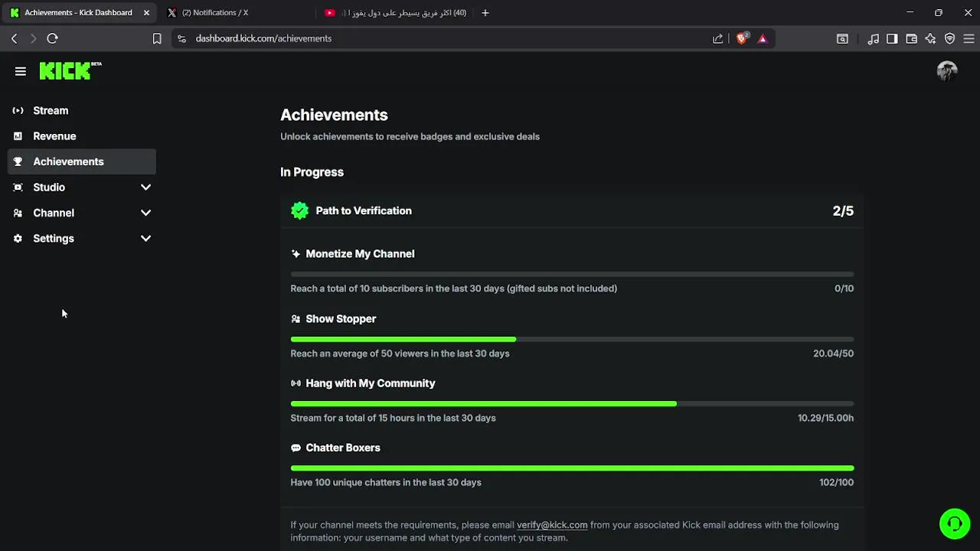
Task: Click the 2/5 progress count
Action: tap(843, 210)
